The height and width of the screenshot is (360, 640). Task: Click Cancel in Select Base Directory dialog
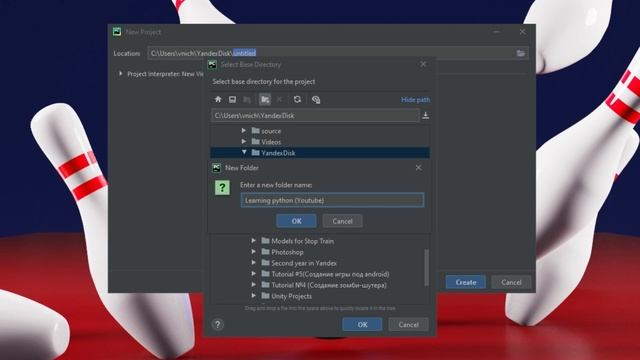pyautogui.click(x=408, y=324)
